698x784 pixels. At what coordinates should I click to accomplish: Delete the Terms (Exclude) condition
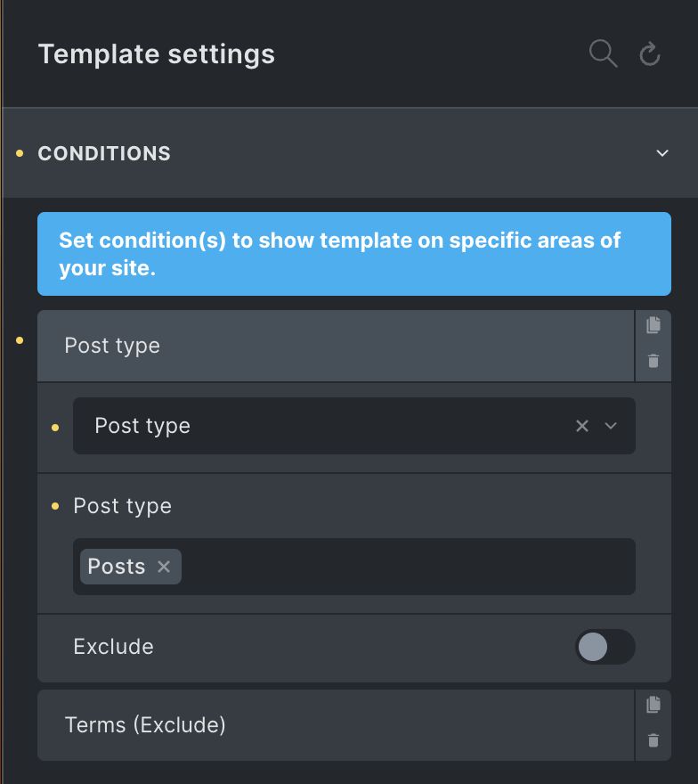[653, 740]
